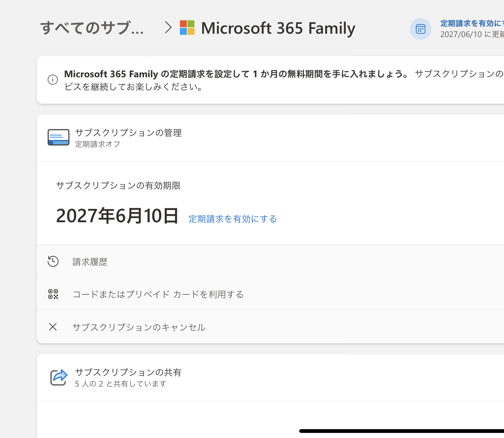Expand the サブスクリプションの共有 section header
The width and height of the screenshot is (504, 438).
pyautogui.click(x=128, y=372)
